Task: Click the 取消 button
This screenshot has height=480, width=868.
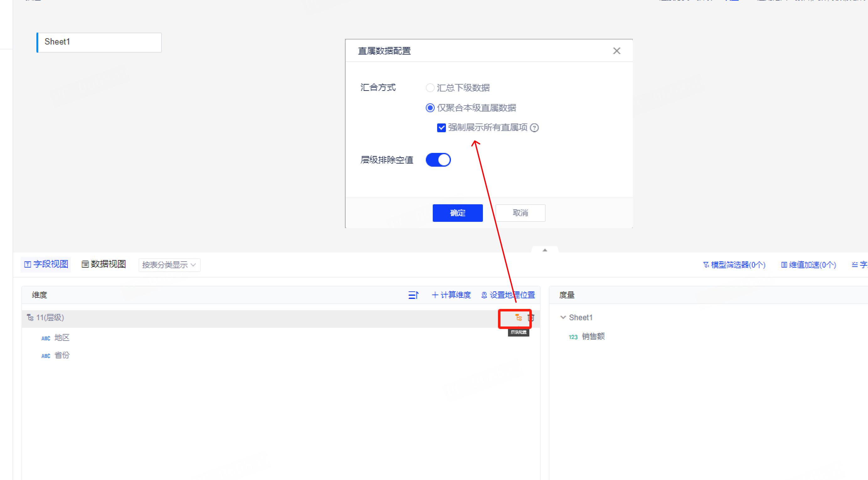Action: (x=520, y=213)
